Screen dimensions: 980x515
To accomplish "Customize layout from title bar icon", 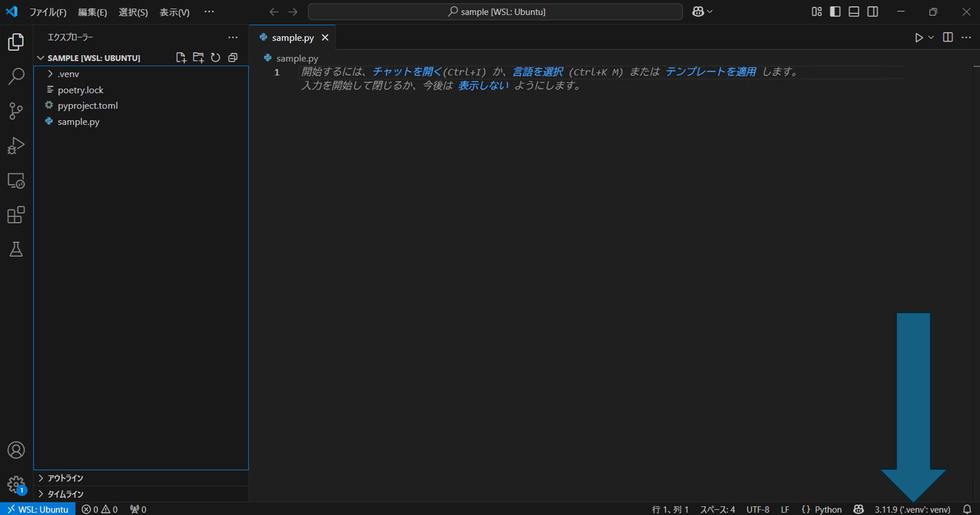I will click(816, 12).
